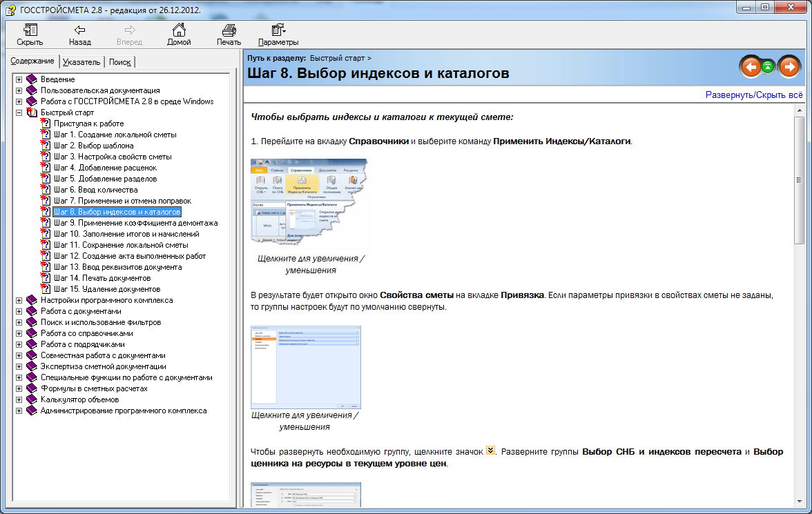Click the Развернуть/Скрыть всё link
Screen dimensions: 812x514
pos(754,95)
